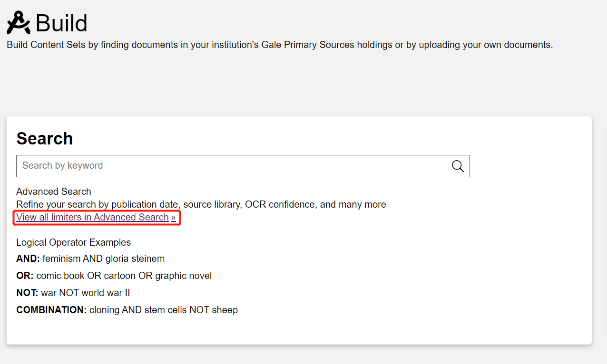Select the 'Advanced Search' heading text

coord(53,192)
